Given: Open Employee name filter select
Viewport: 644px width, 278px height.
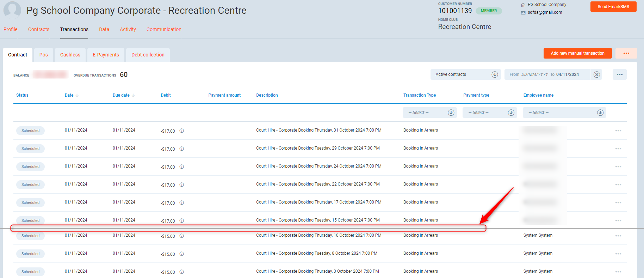Looking at the screenshot, I should click(x=564, y=113).
